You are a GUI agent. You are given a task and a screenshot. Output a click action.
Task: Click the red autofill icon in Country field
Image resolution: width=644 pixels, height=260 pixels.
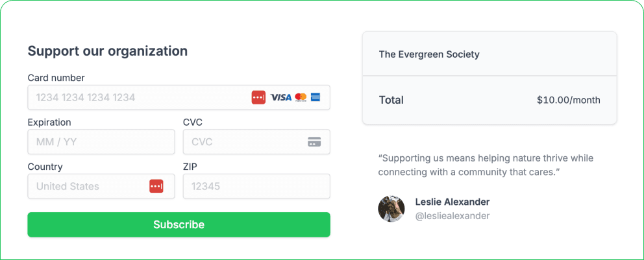pos(156,186)
